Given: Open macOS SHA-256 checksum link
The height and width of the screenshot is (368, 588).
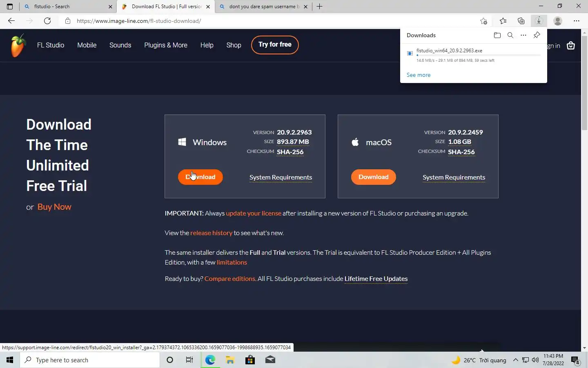Looking at the screenshot, I should (x=461, y=152).
